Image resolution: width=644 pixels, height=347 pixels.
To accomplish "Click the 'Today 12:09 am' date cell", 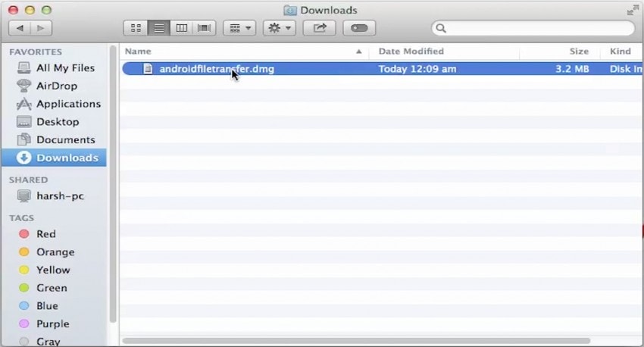I will click(x=417, y=69).
